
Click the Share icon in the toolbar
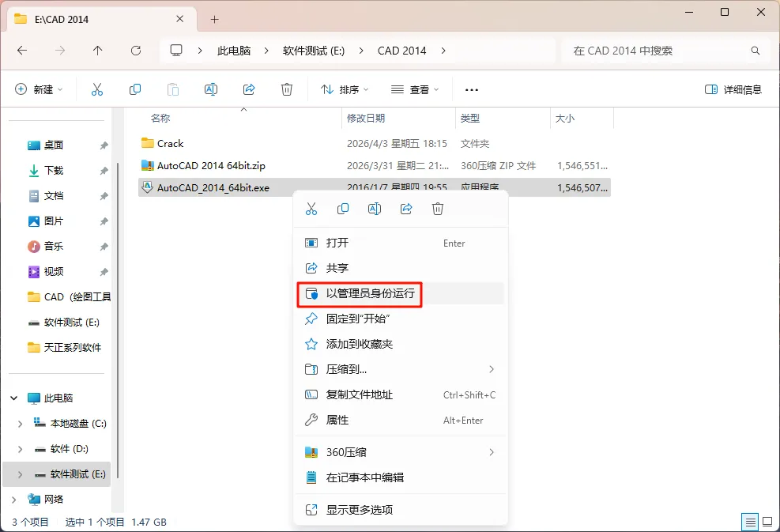click(249, 89)
